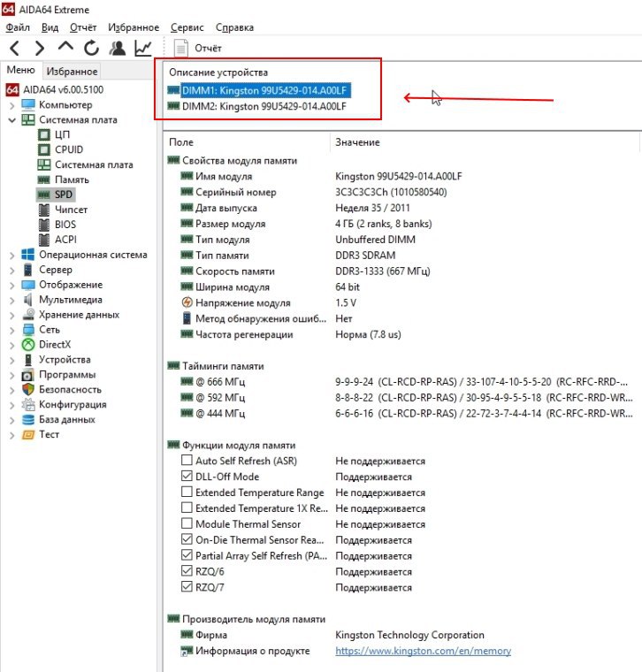Click the Напряжение модуля voltage icon
642x672 pixels.
187,302
